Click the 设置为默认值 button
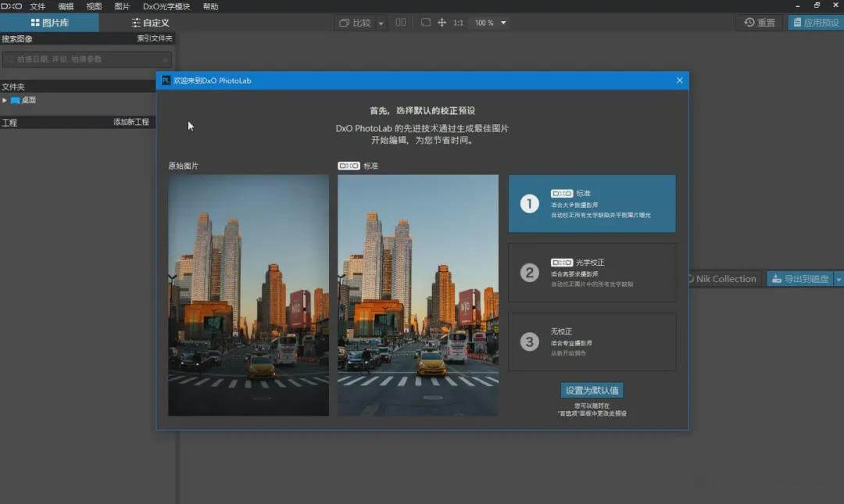 click(x=592, y=391)
